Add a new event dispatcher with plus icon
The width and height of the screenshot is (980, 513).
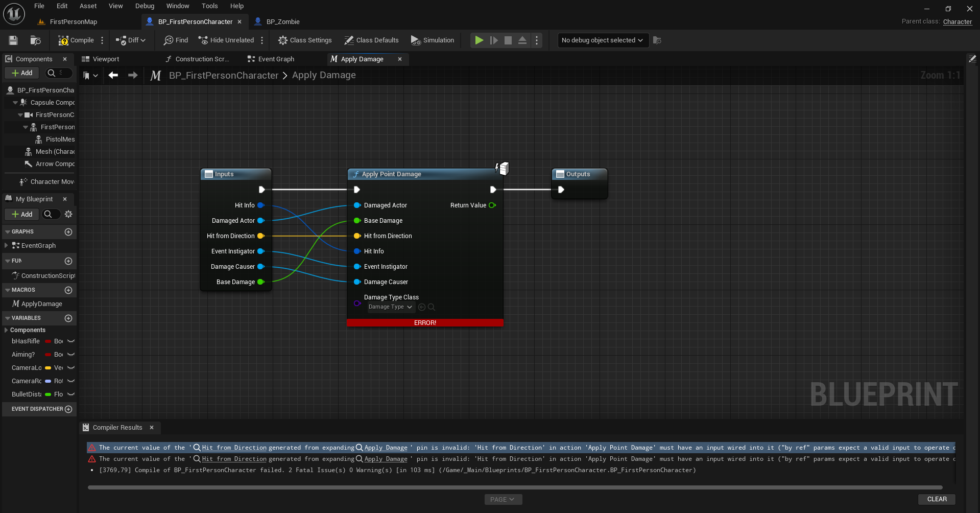(x=68, y=409)
